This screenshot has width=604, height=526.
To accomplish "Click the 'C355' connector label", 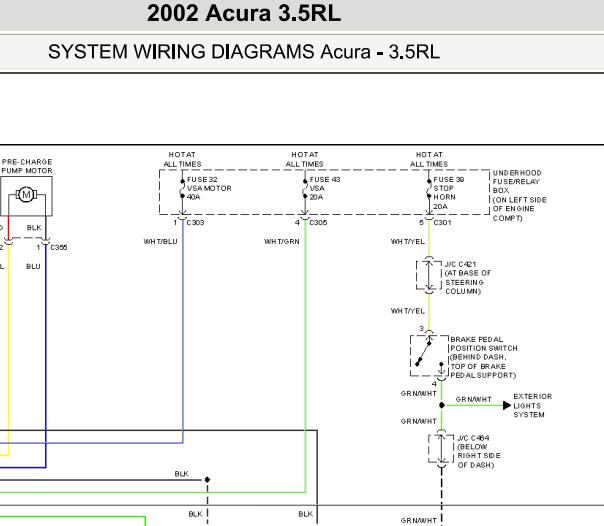I will pos(59,247).
